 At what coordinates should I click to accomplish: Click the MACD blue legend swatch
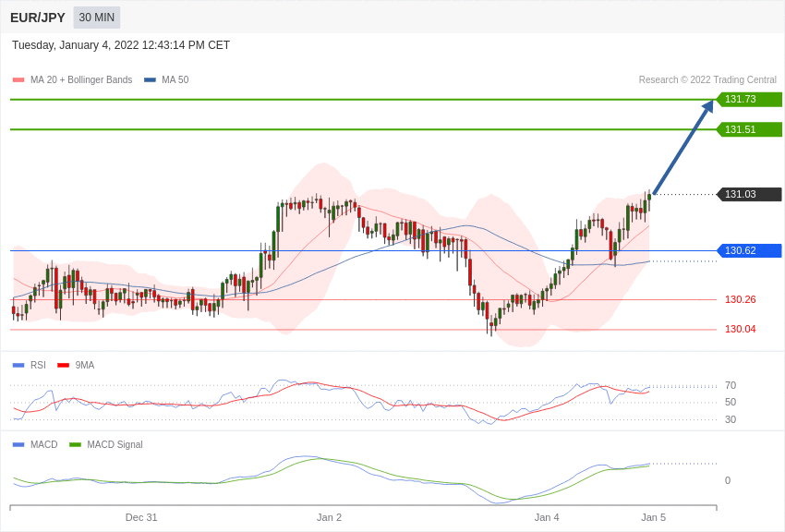18,444
